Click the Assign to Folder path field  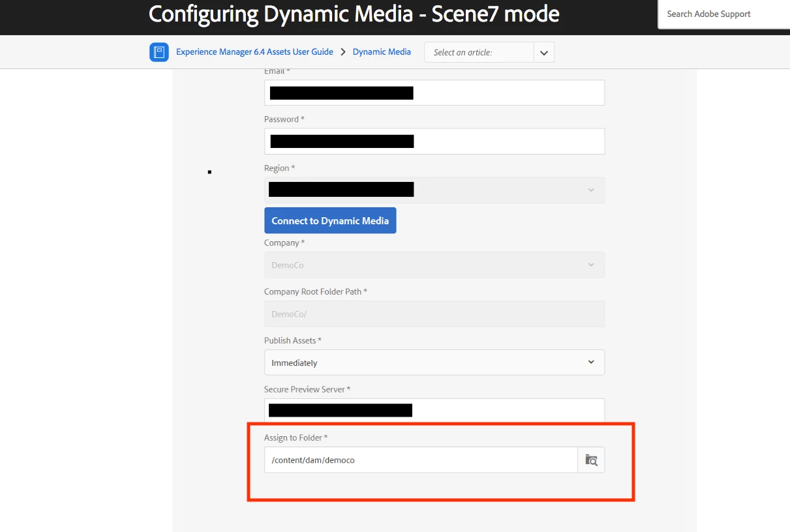click(x=421, y=460)
